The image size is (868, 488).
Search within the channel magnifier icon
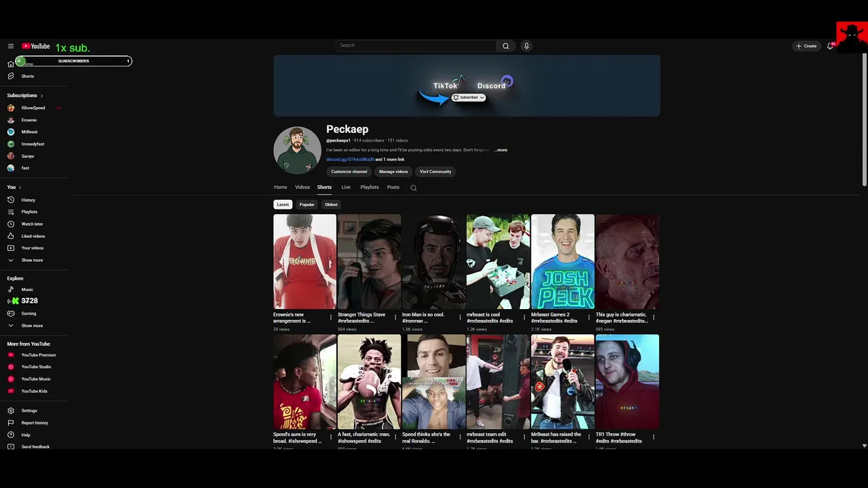tap(414, 188)
